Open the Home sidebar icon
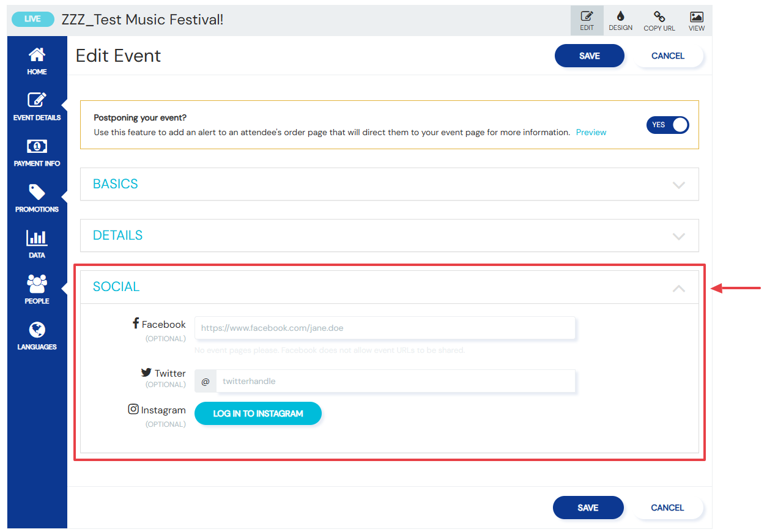 tap(37, 54)
